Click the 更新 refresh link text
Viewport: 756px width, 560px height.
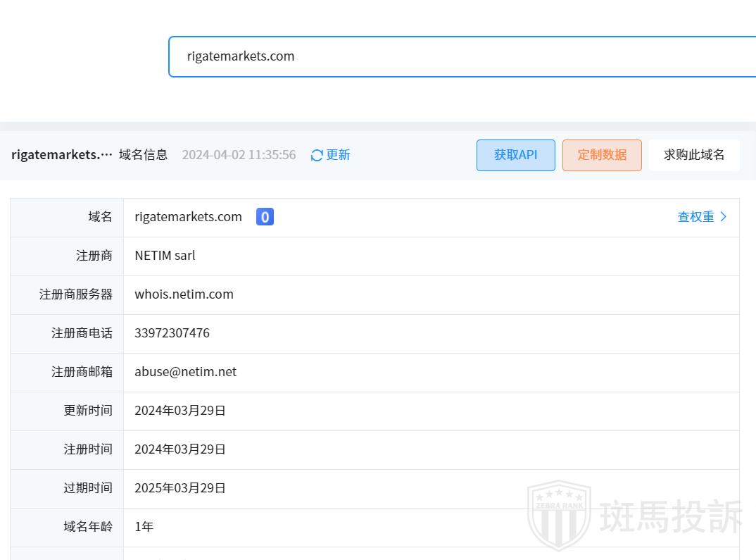[338, 155]
